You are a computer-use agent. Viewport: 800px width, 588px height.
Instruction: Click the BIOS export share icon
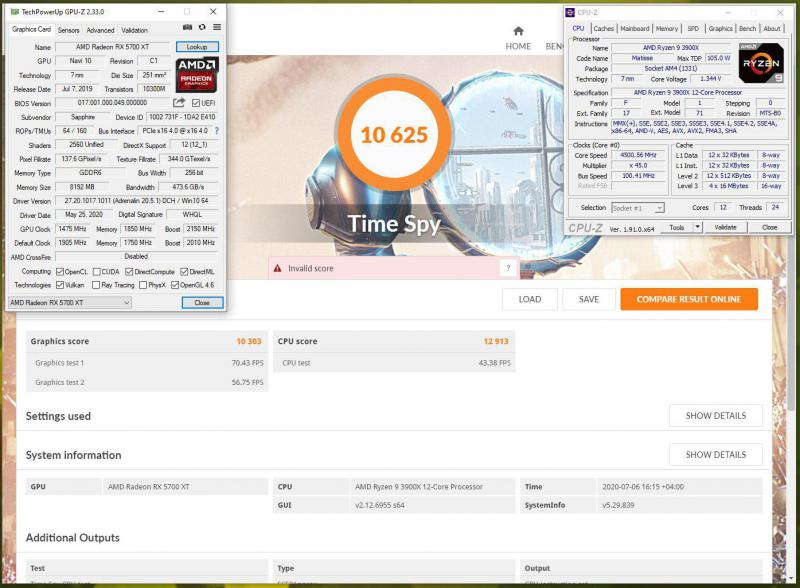coord(179,103)
